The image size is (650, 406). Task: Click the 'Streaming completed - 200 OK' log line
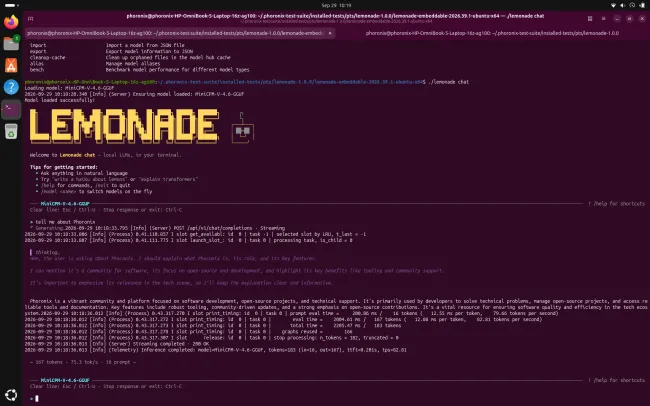117,344
